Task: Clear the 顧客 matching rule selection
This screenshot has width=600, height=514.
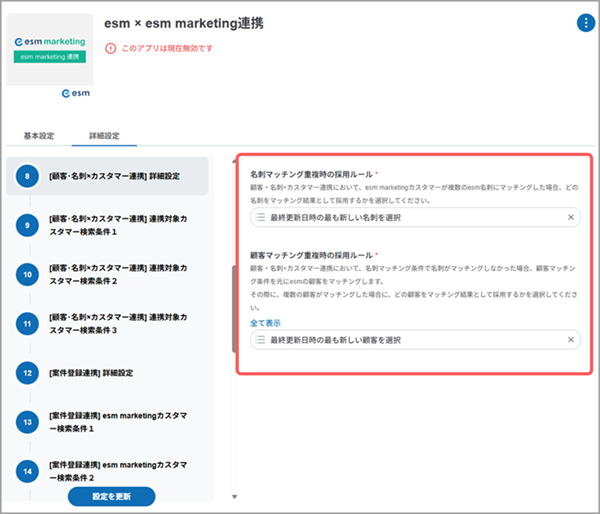Action: click(x=571, y=340)
